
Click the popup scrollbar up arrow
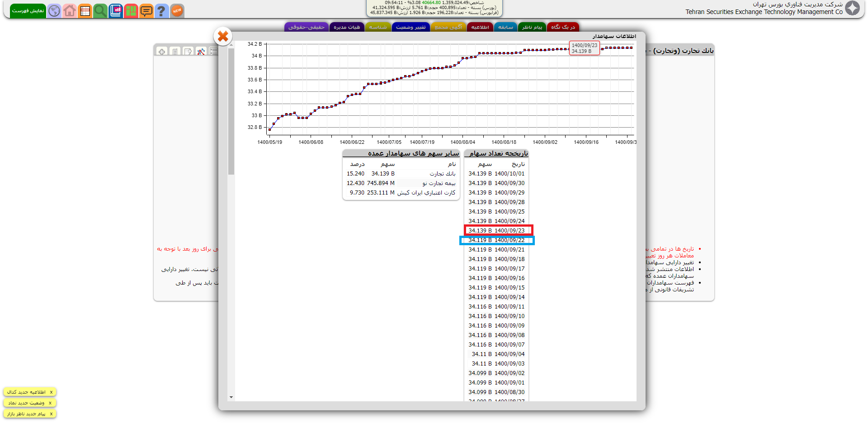tap(231, 44)
